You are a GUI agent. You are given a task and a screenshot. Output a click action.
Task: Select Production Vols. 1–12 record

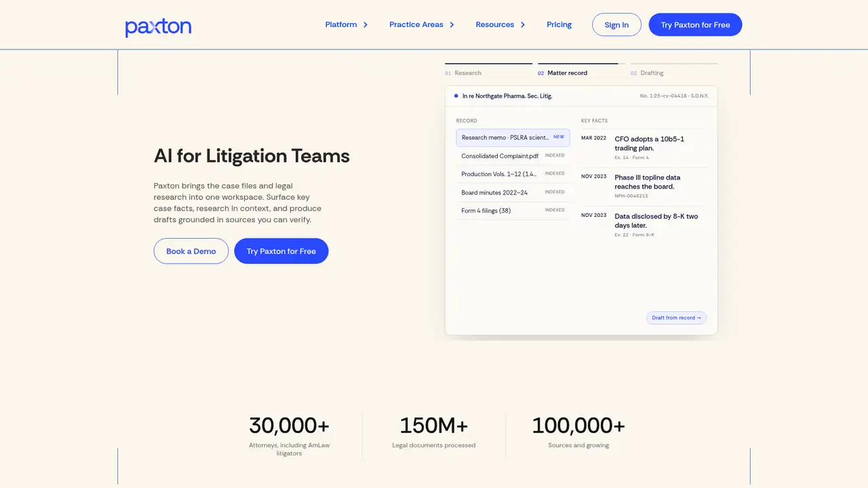coord(513,174)
